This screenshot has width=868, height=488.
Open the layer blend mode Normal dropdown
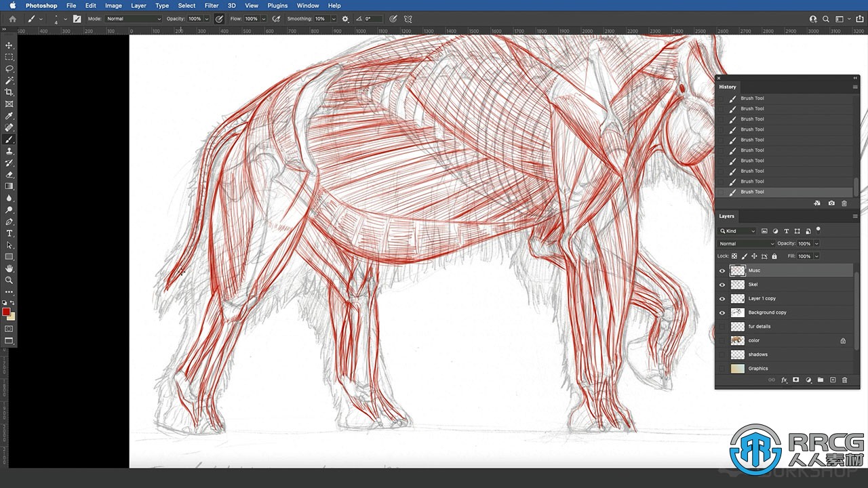pos(747,243)
